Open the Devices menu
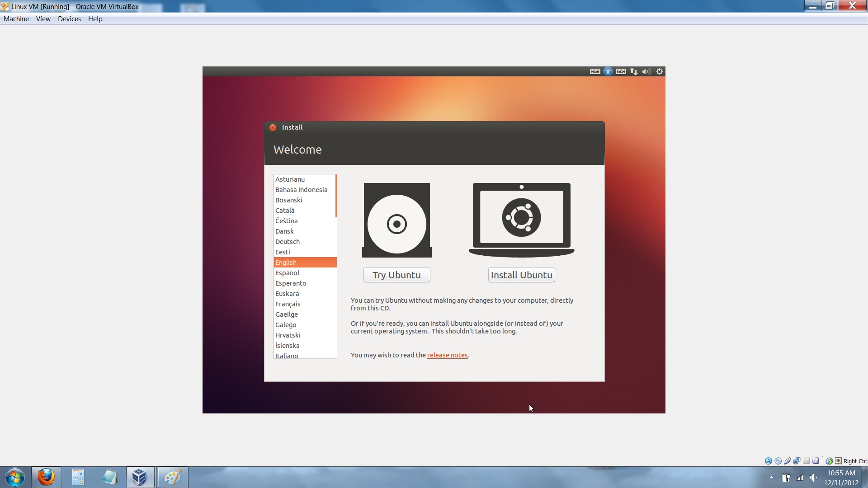The image size is (868, 488). click(x=70, y=19)
